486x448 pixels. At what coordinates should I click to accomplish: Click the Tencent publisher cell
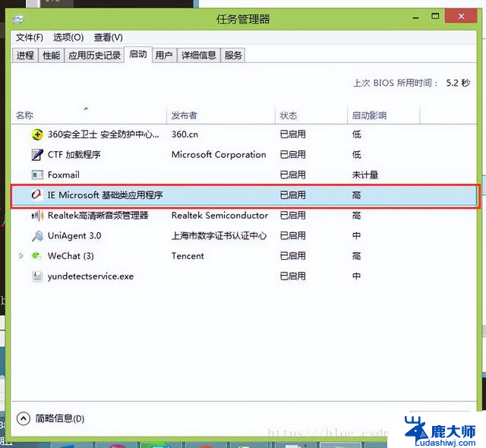(188, 256)
